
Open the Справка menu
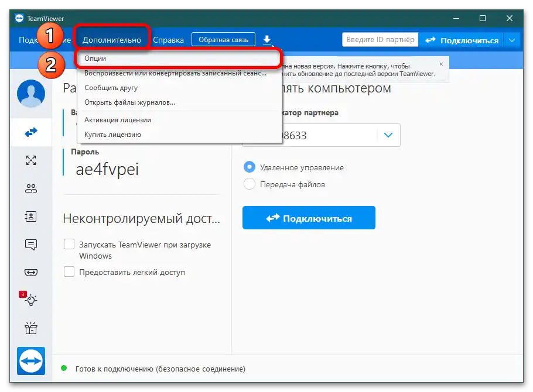pyautogui.click(x=168, y=40)
